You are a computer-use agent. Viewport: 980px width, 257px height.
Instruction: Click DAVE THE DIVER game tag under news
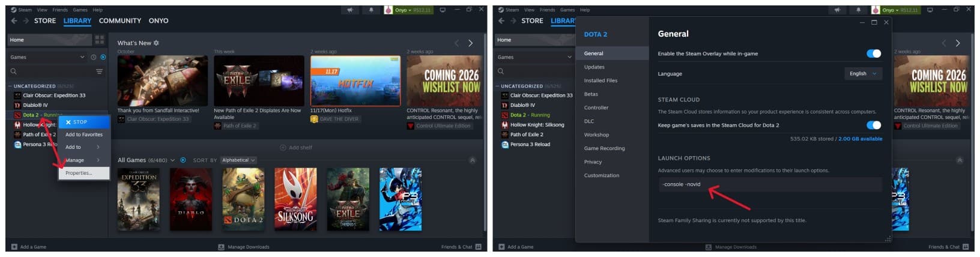335,119
